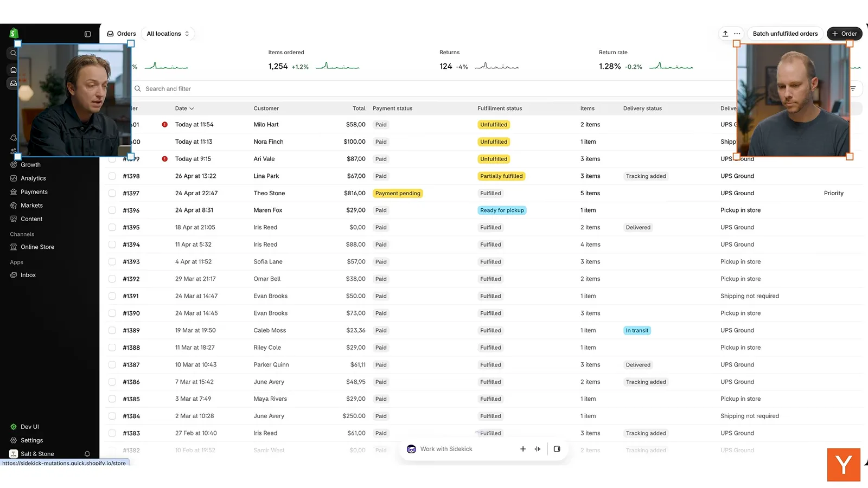Click the Search and filter field

coord(434,89)
